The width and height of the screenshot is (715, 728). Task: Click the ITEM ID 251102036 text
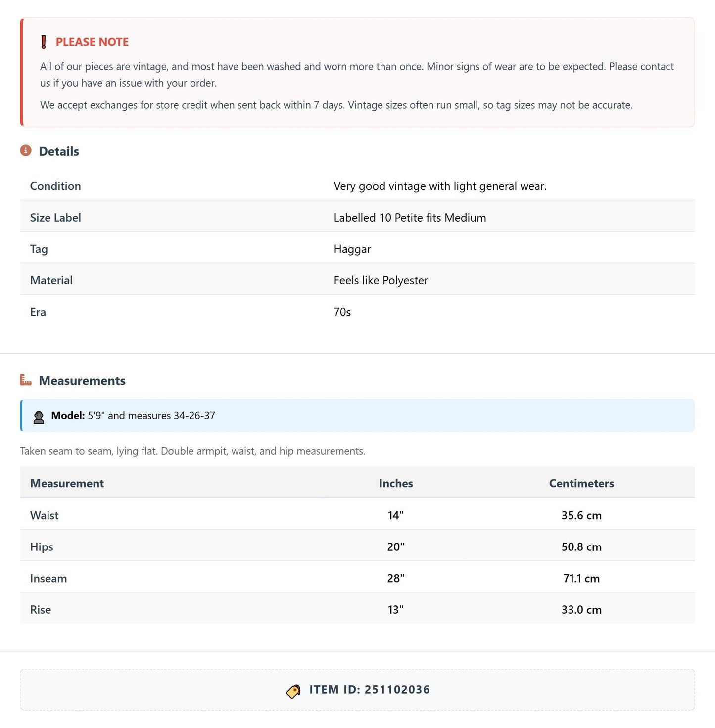pos(370,690)
